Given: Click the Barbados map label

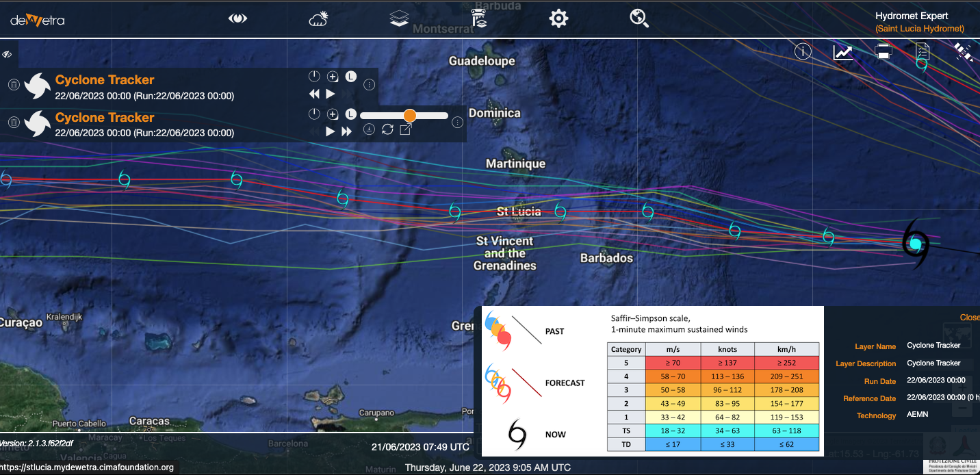Looking at the screenshot, I should click(606, 258).
